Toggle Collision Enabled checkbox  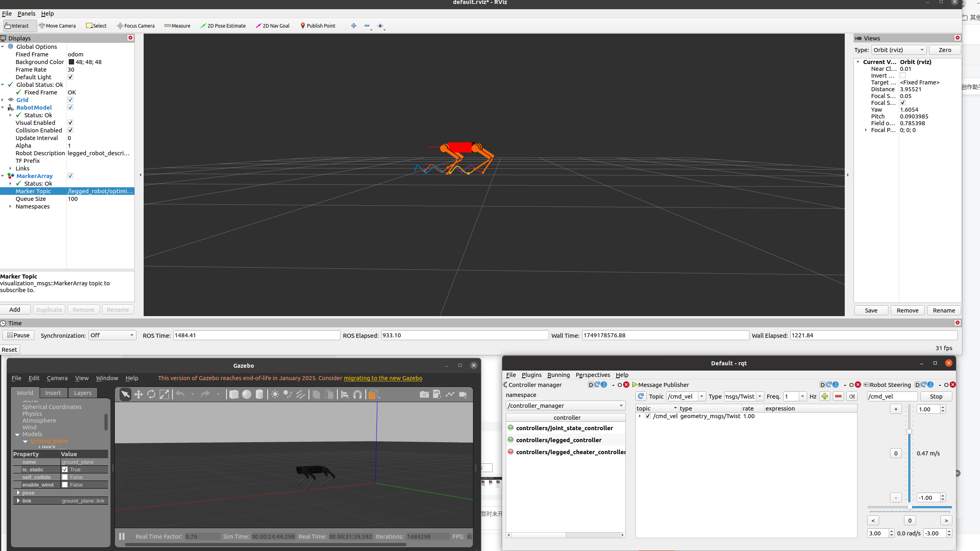(70, 130)
